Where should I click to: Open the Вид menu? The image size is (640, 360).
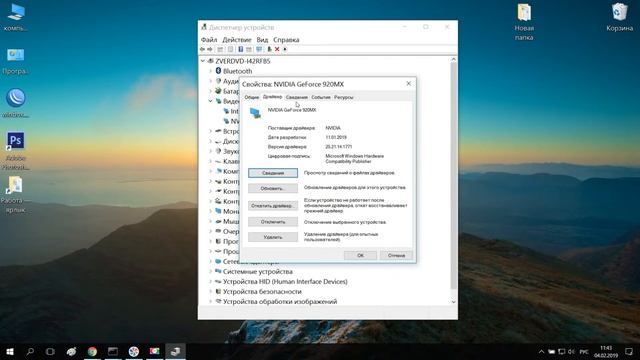click(262, 40)
